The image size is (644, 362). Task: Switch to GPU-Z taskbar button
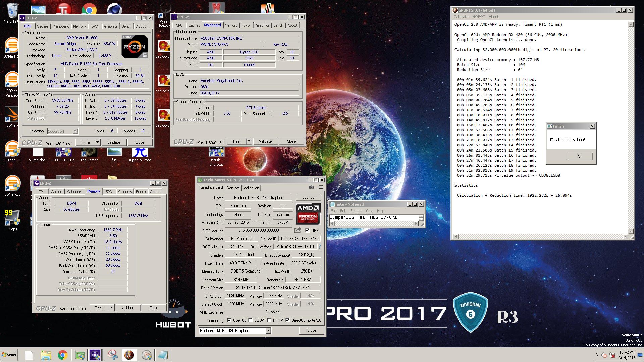79,355
